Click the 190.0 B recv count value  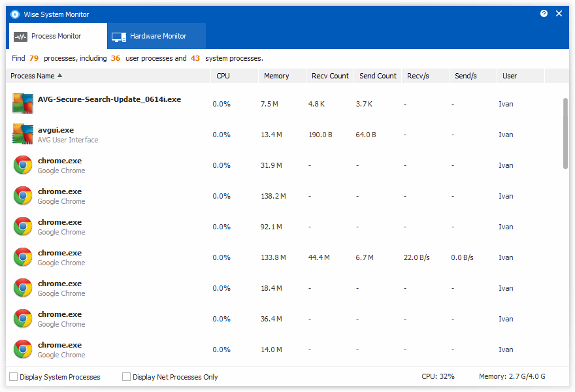(x=320, y=135)
